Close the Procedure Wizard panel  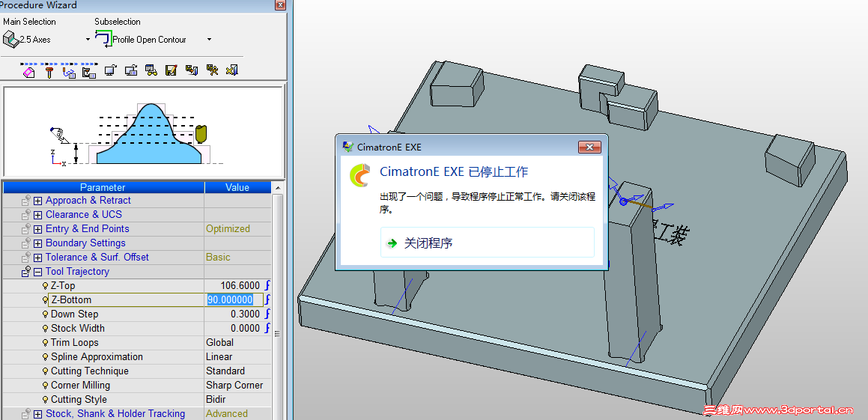(281, 5)
